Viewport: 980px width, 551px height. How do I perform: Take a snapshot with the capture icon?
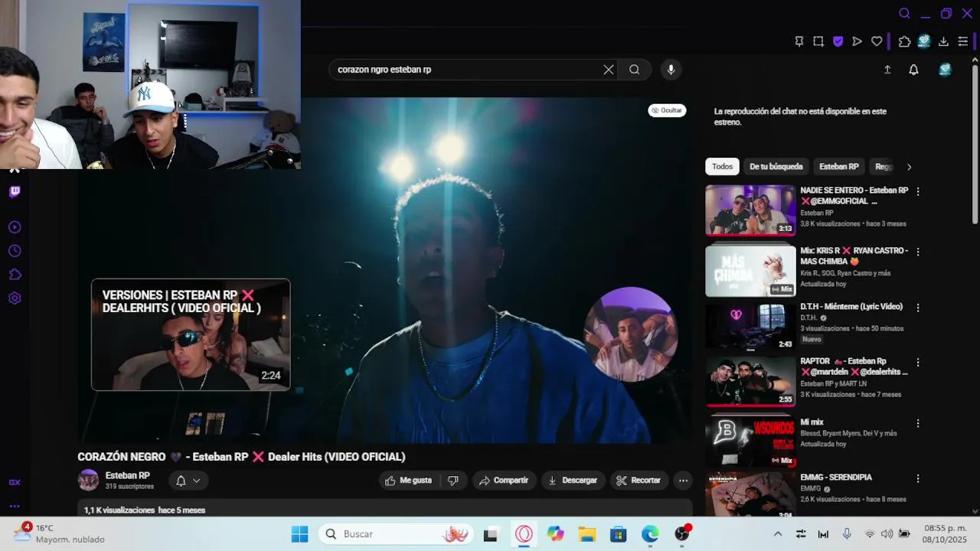818,41
